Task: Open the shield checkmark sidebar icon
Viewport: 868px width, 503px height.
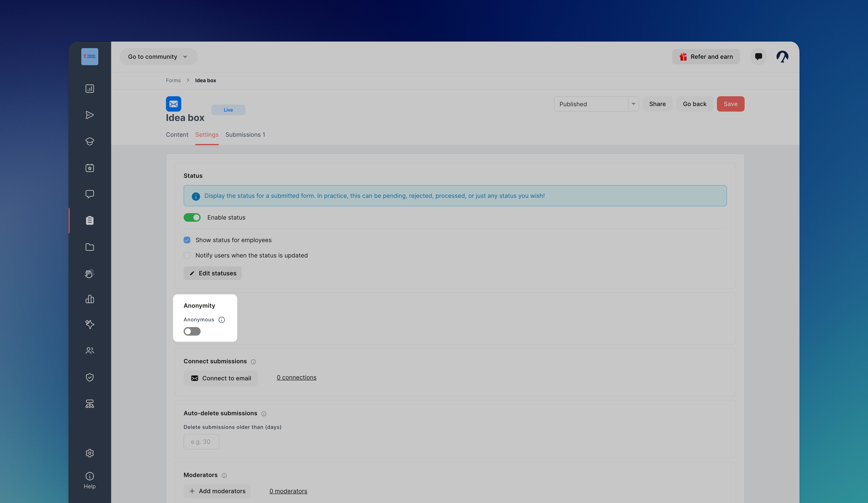Action: click(90, 377)
